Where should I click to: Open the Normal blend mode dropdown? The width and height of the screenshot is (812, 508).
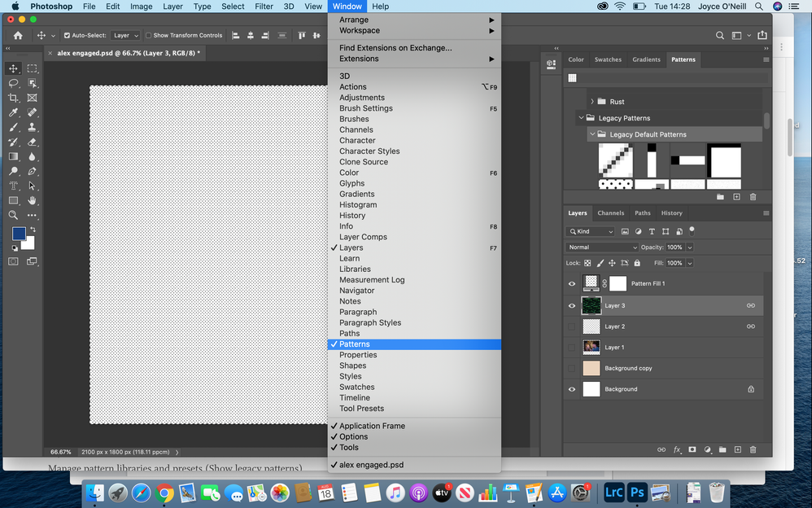coord(602,247)
